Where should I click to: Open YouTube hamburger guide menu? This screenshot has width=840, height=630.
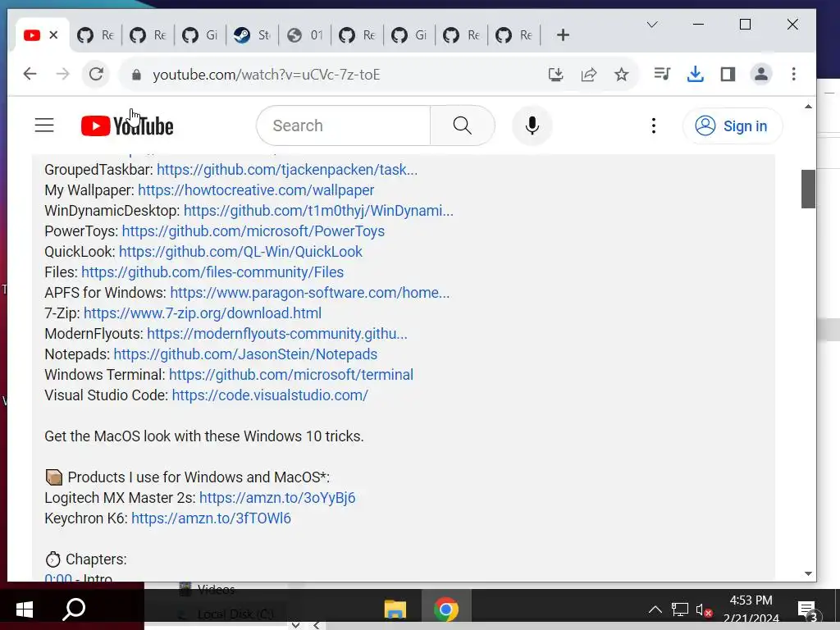(x=44, y=126)
